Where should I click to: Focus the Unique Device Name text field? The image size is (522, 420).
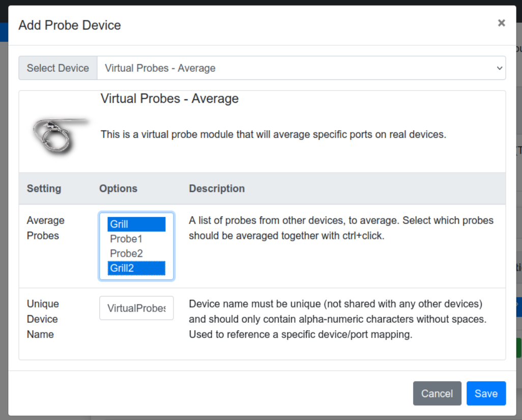click(136, 308)
